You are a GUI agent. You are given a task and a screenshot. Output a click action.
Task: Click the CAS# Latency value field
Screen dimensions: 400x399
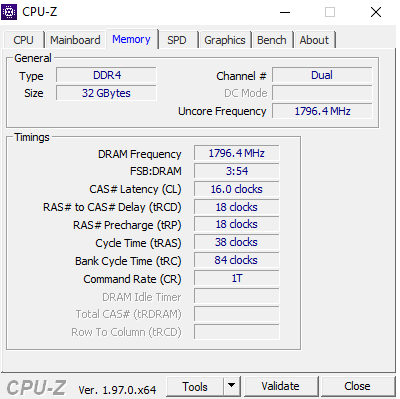tap(237, 189)
